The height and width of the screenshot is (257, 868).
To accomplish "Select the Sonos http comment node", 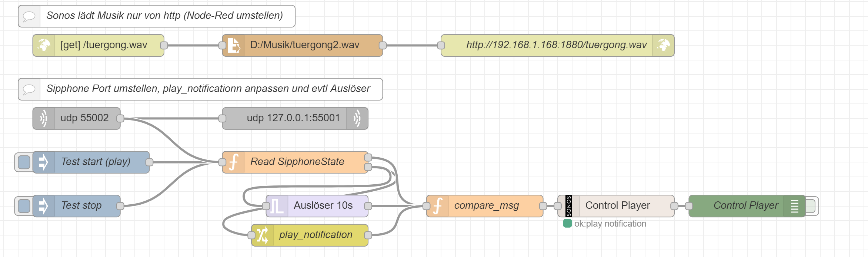I will 164,16.
